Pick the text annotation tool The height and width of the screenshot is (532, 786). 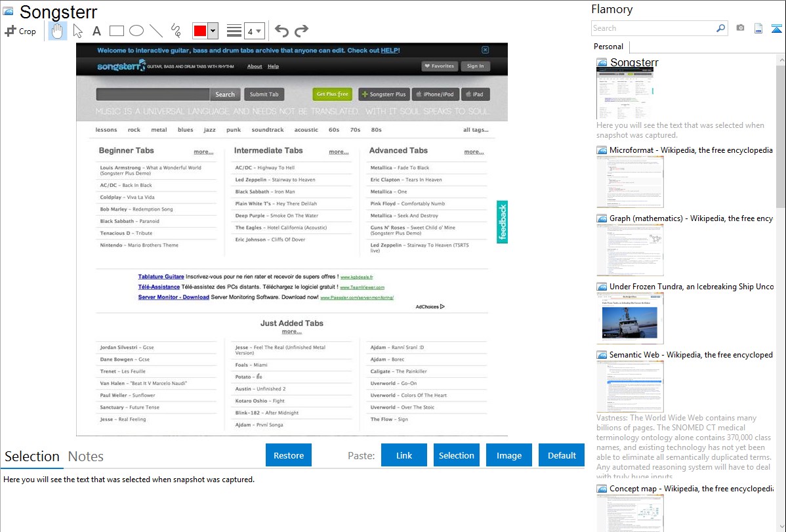(x=96, y=31)
